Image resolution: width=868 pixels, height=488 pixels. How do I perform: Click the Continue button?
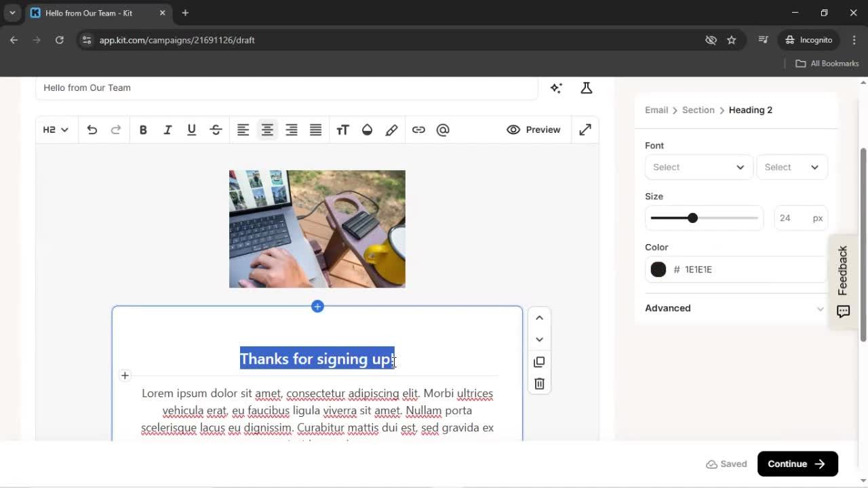[x=797, y=464]
